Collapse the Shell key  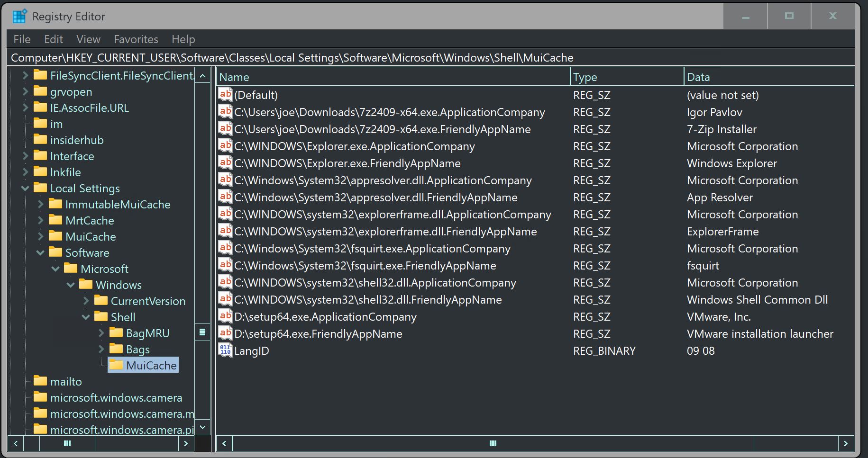pyautogui.click(x=86, y=317)
